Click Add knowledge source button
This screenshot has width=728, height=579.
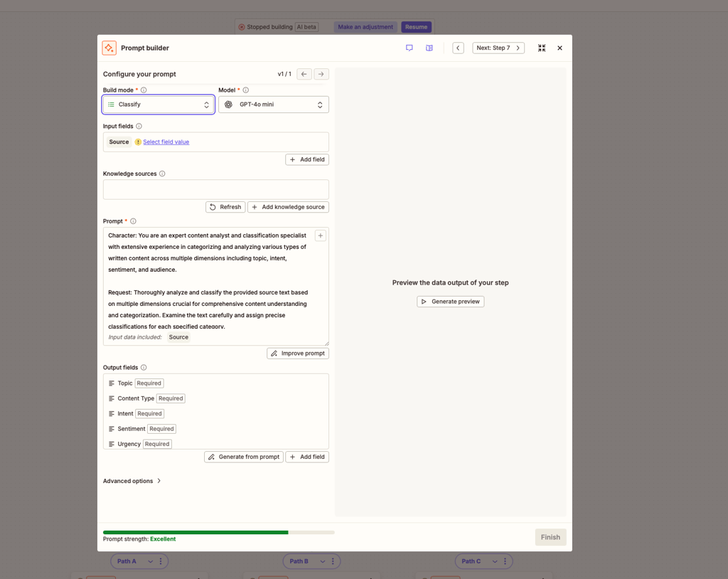[289, 207]
